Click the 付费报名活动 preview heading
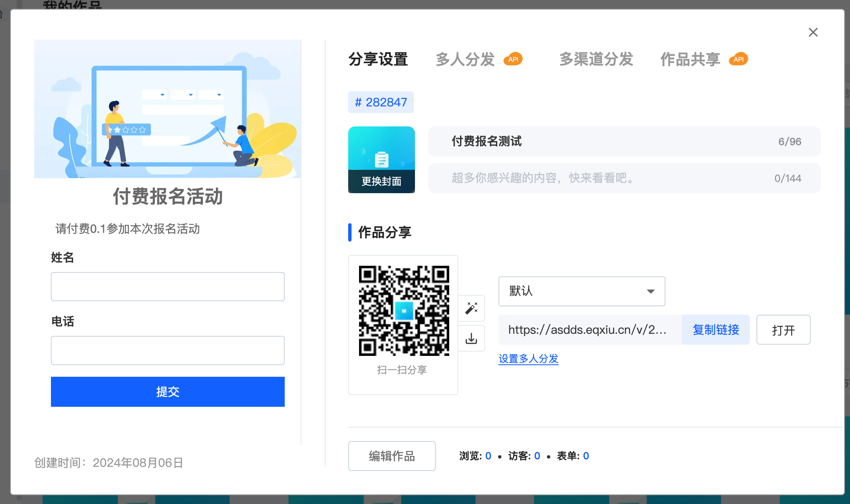 coord(167,196)
